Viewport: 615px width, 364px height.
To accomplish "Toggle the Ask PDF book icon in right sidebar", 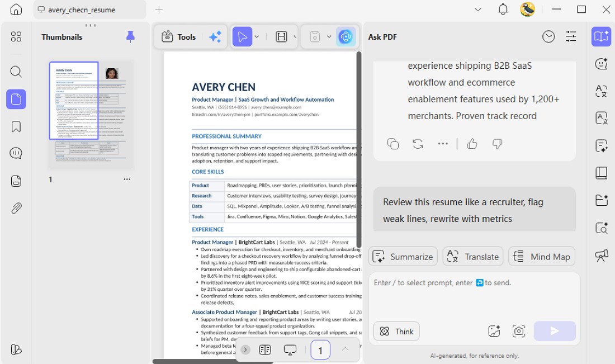I will pos(601,37).
